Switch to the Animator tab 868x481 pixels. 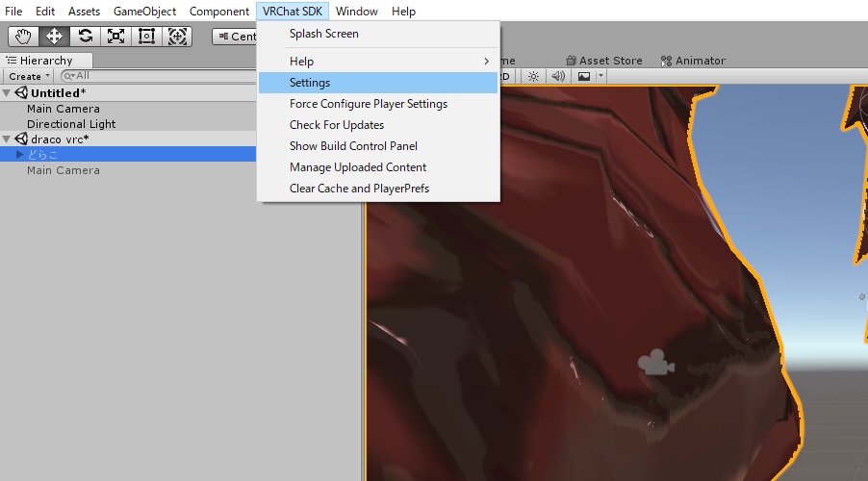coord(693,61)
